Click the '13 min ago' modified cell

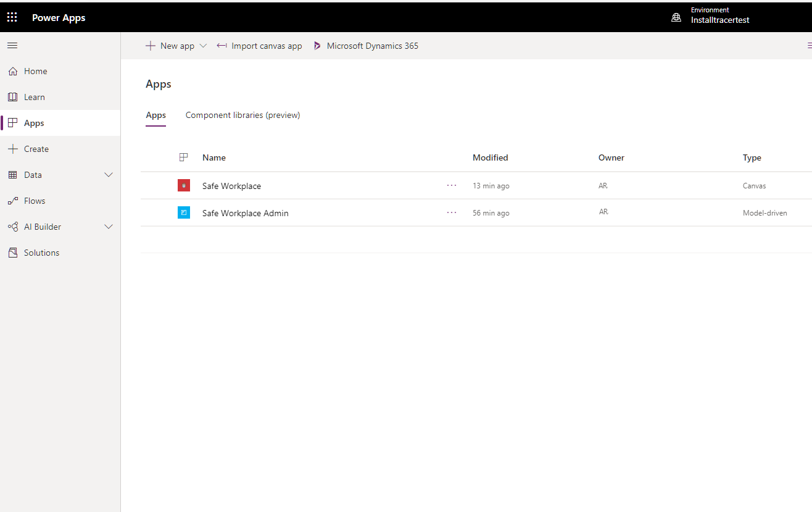click(491, 186)
